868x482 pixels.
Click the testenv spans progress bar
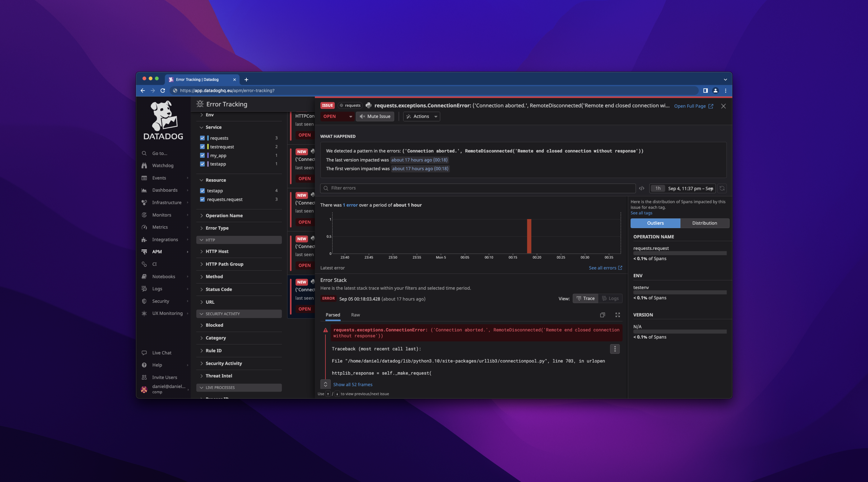680,292
